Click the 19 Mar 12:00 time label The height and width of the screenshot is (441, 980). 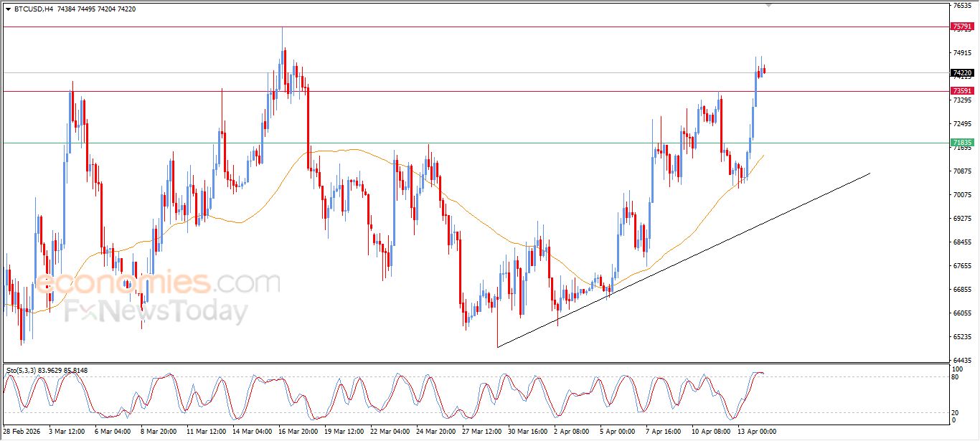[x=343, y=432]
